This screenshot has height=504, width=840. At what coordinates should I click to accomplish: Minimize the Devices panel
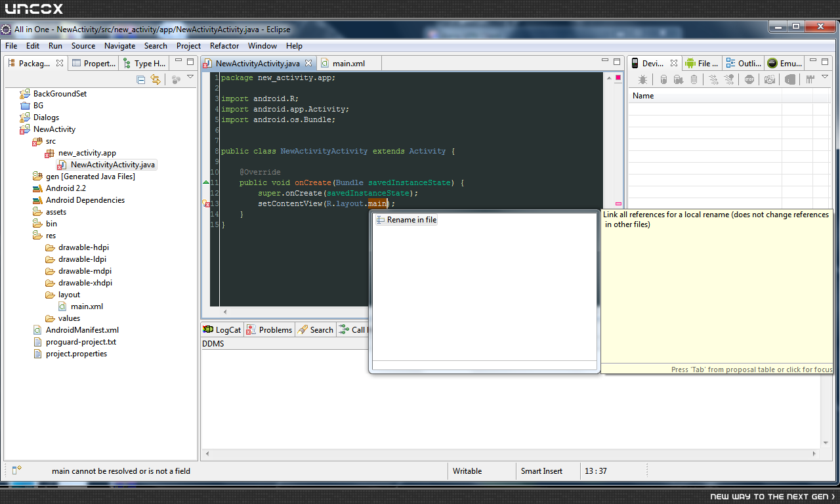click(813, 61)
